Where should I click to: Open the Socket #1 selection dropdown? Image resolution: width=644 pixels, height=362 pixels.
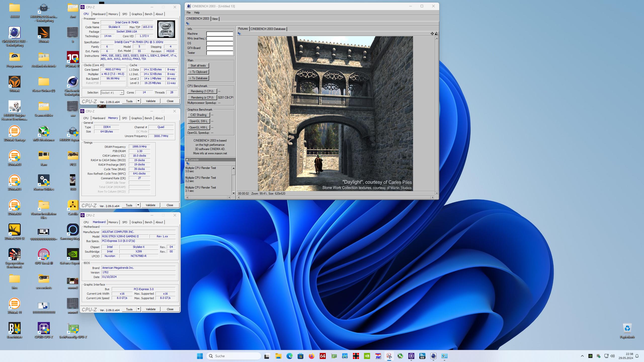coord(112,93)
